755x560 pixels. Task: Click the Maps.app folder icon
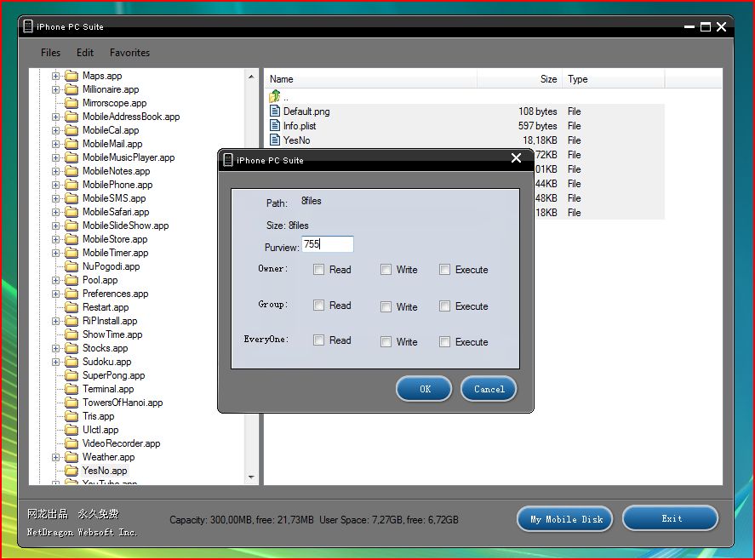point(71,76)
